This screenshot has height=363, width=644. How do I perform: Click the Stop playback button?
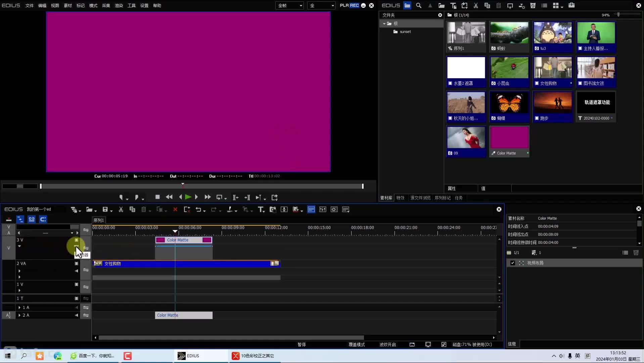[x=157, y=197]
